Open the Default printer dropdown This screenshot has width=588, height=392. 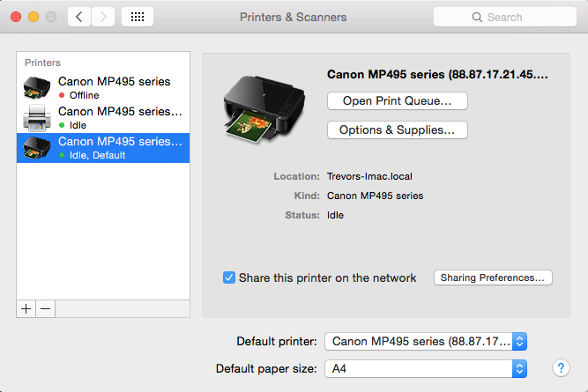(x=427, y=341)
